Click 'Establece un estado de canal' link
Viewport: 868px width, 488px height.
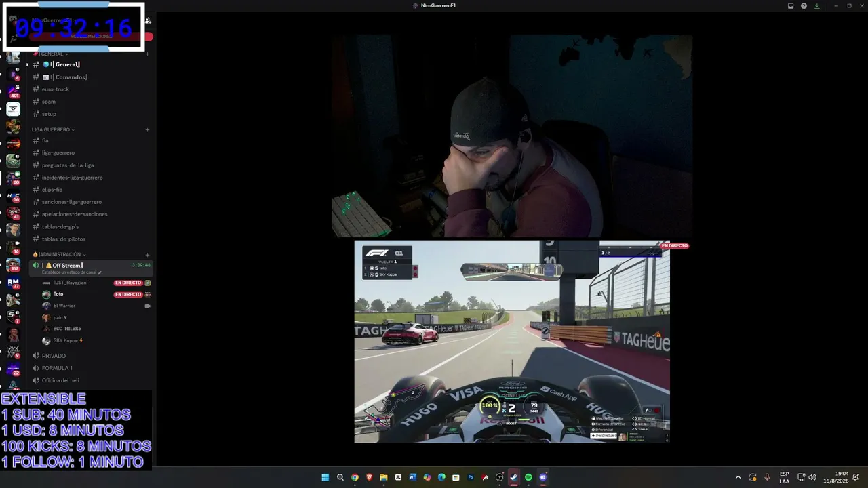pos(71,272)
